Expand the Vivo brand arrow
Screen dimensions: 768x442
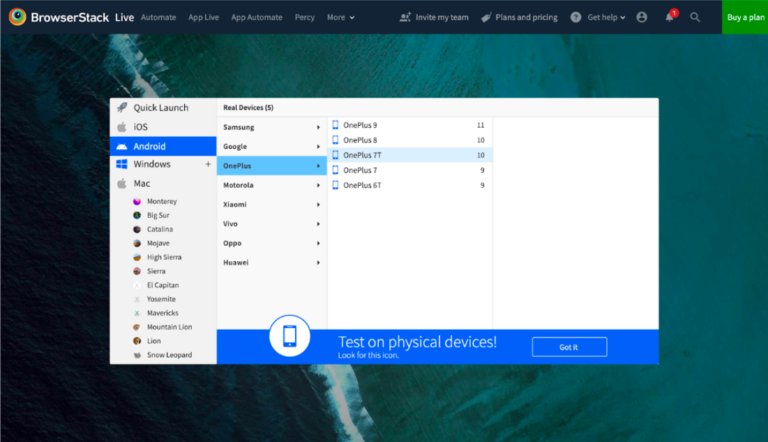pos(318,224)
